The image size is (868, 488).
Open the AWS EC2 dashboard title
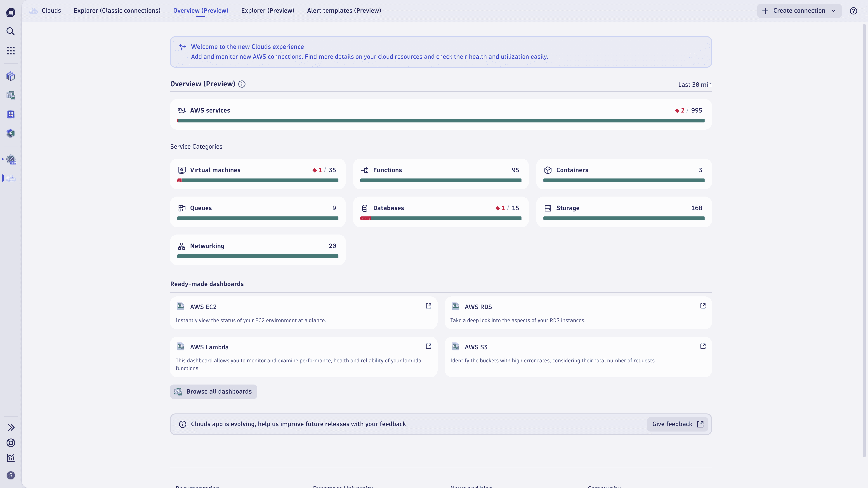click(203, 307)
